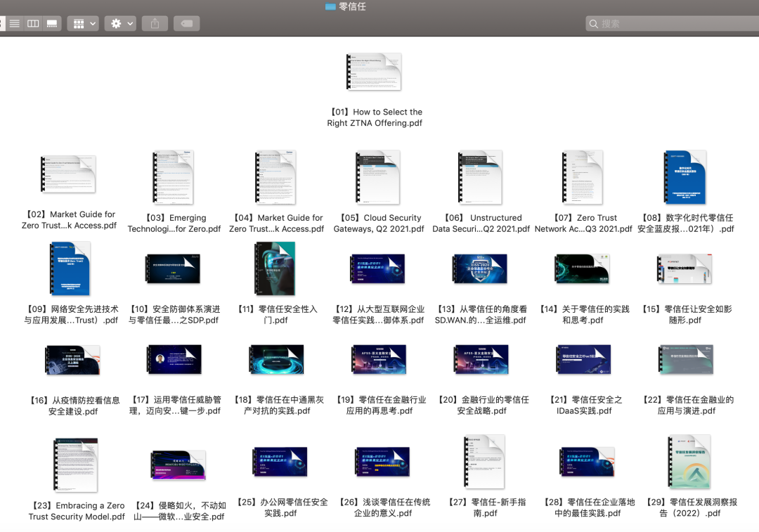Click the Edit Tags toolbar button
Image resolution: width=759 pixels, height=532 pixels.
point(186,23)
